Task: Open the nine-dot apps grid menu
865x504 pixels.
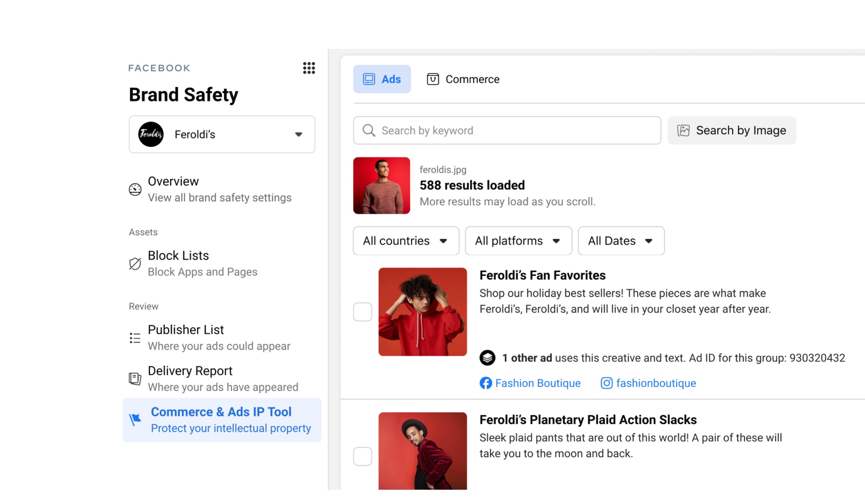Action: [309, 68]
